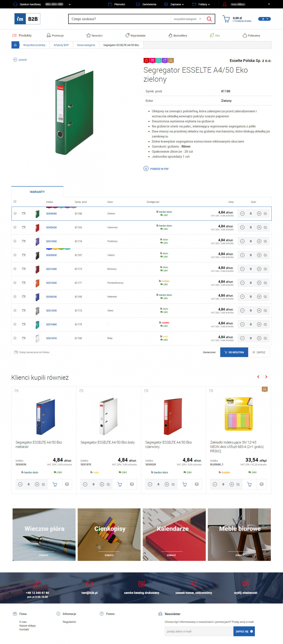Check the SEK003K row checkbox
This screenshot has height=644, width=283.
click(x=15, y=297)
